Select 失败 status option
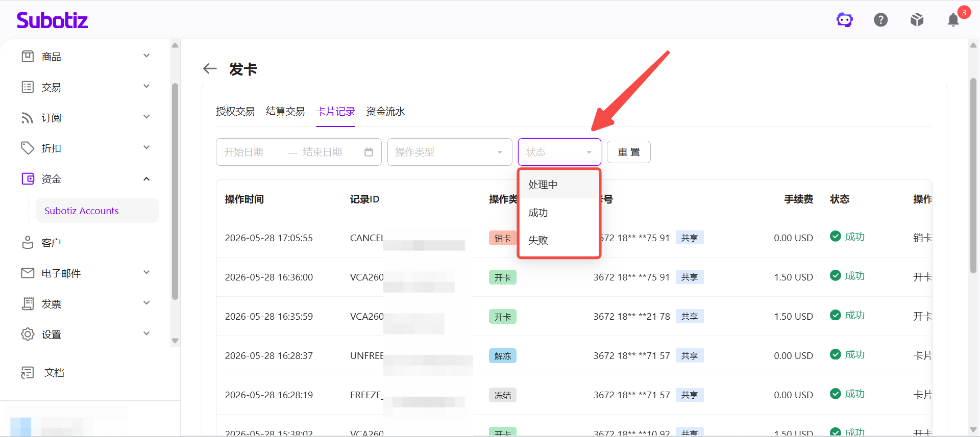 point(559,240)
